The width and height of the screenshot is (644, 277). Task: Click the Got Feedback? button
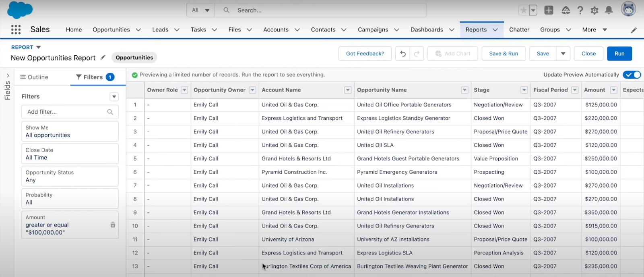click(x=365, y=54)
